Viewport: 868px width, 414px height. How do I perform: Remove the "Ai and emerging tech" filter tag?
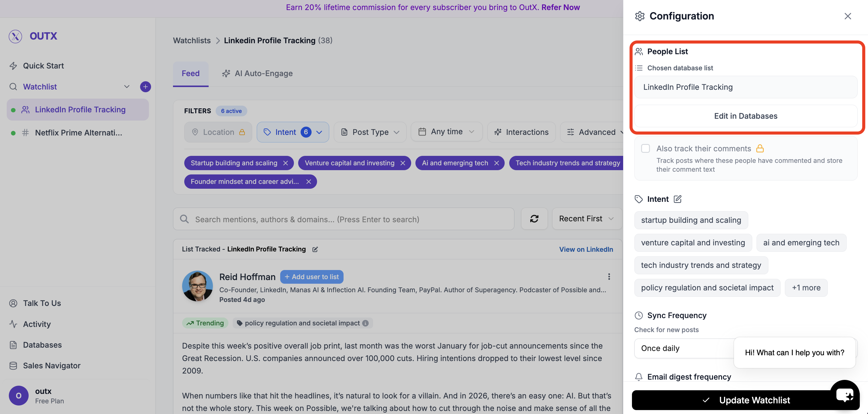pos(496,163)
